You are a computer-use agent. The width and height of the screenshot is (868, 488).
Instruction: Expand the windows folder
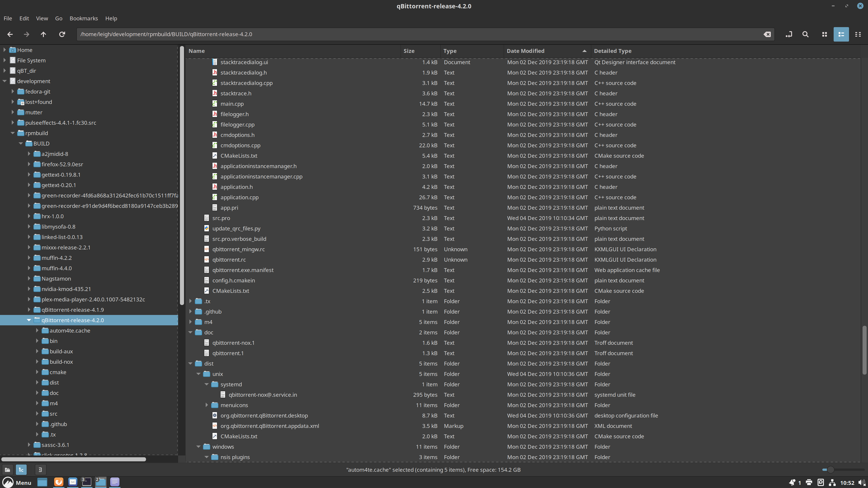pos(198,447)
